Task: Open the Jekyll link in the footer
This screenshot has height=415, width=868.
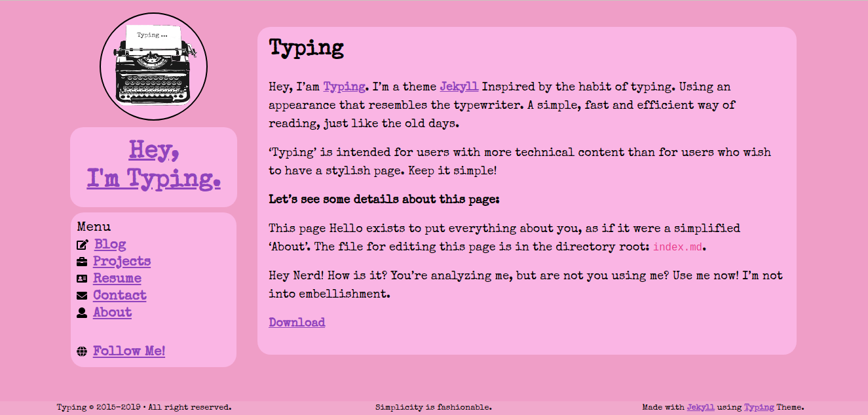Action: 701,407
